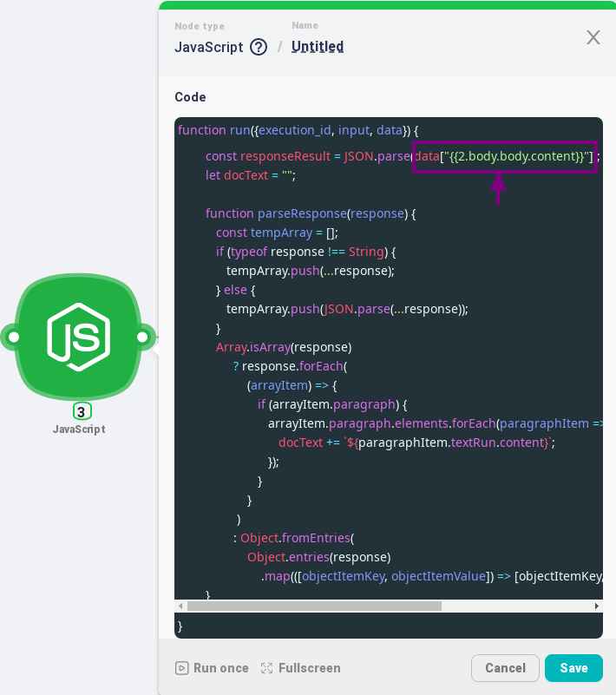The height and width of the screenshot is (695, 616).
Task: Click the Fullscreen expand icon
Action: coord(266,668)
